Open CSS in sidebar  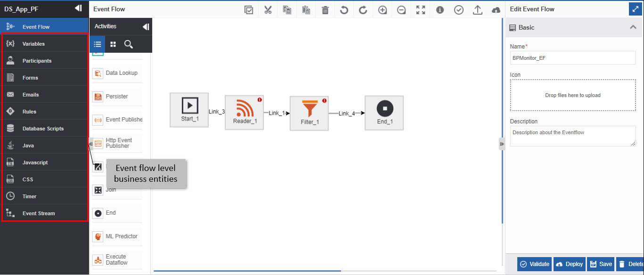[x=45, y=179]
